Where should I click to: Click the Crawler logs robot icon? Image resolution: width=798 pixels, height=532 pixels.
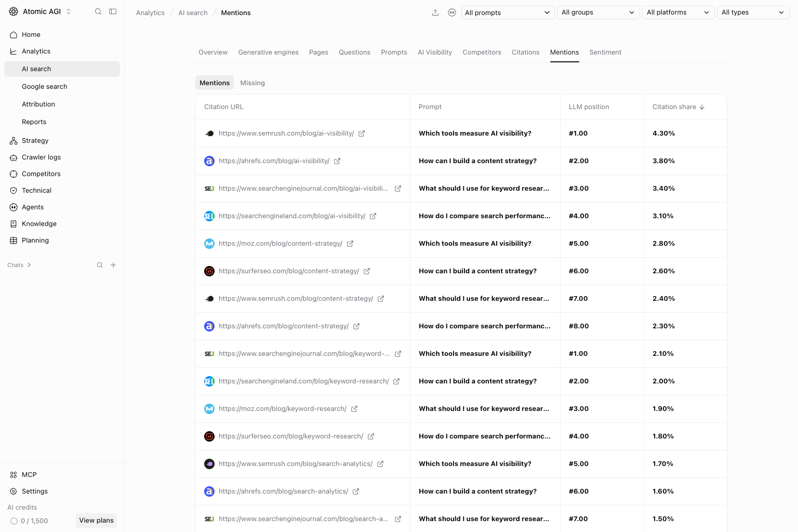14,157
